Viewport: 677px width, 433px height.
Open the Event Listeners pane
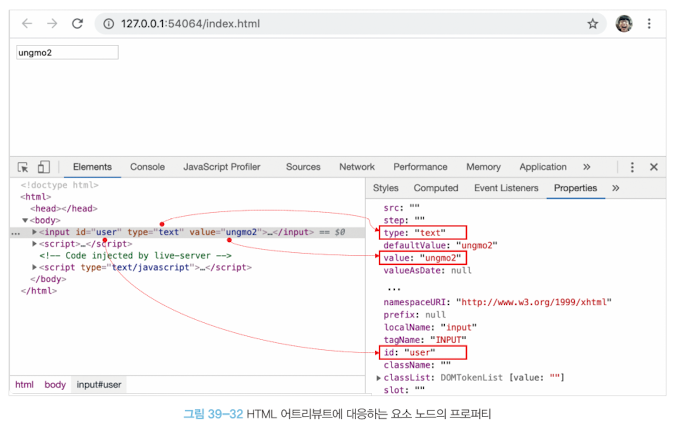pos(506,188)
